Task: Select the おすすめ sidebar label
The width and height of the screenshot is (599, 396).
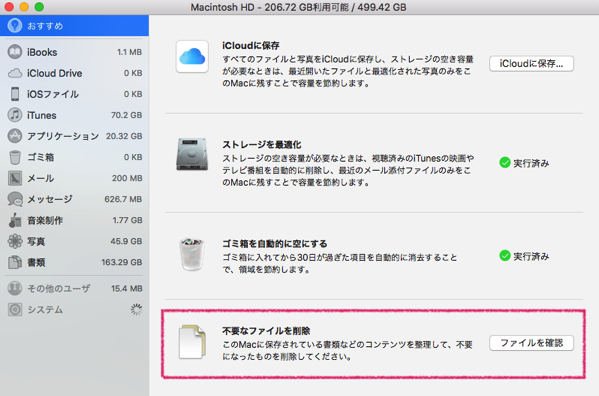Action: [45, 26]
